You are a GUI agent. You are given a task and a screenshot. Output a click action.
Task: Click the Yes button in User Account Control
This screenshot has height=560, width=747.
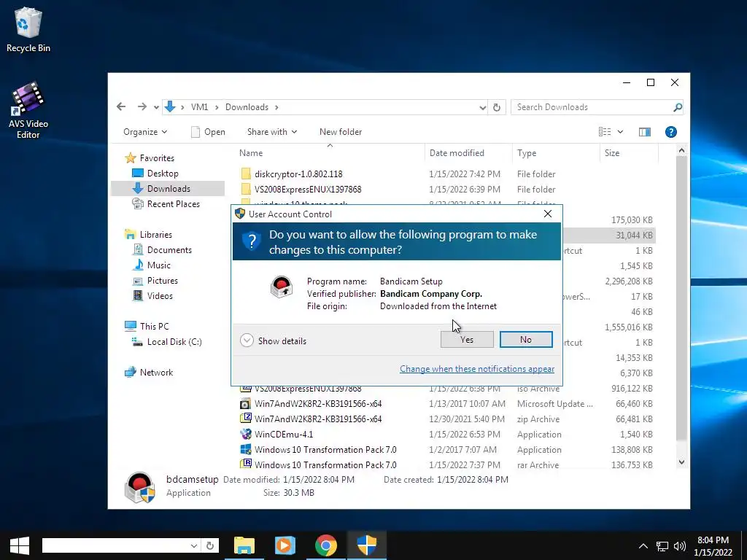tap(467, 340)
